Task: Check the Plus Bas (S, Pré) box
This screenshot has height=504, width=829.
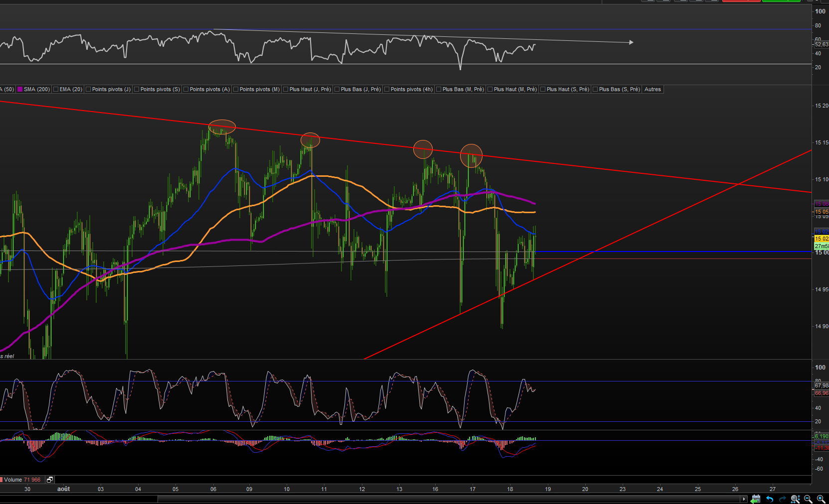Action: tap(595, 90)
